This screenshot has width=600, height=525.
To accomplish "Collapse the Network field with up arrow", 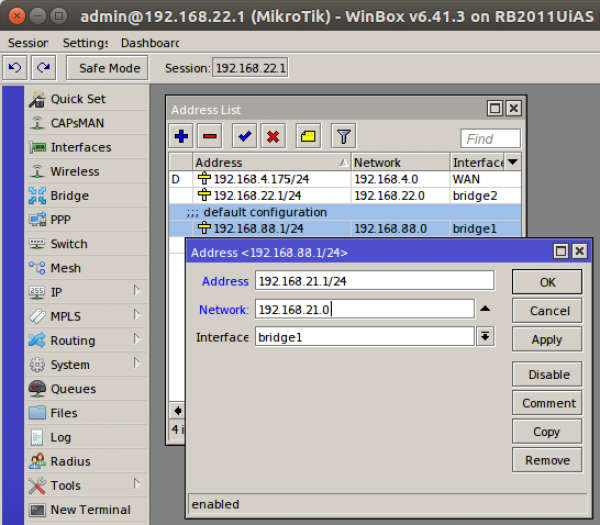I will click(485, 309).
